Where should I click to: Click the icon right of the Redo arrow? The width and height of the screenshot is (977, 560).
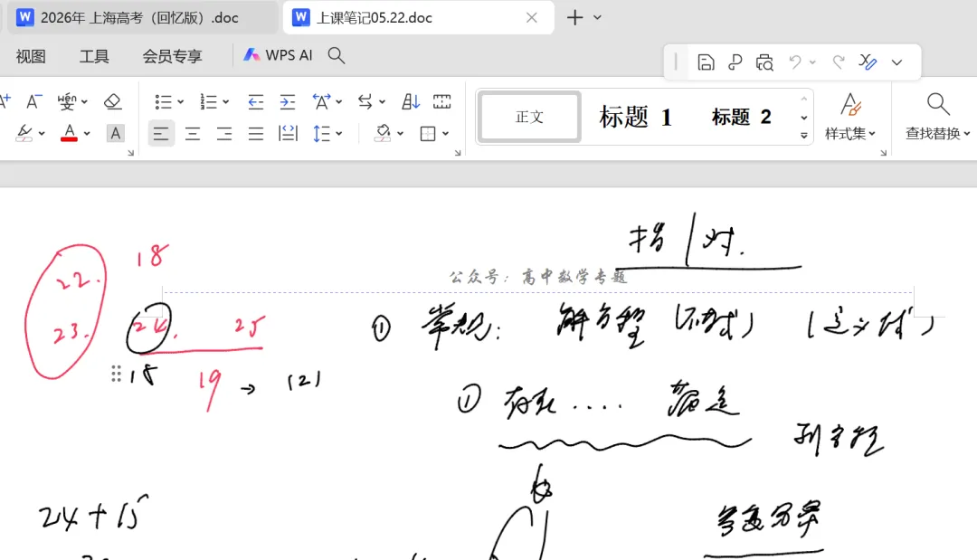pos(868,62)
